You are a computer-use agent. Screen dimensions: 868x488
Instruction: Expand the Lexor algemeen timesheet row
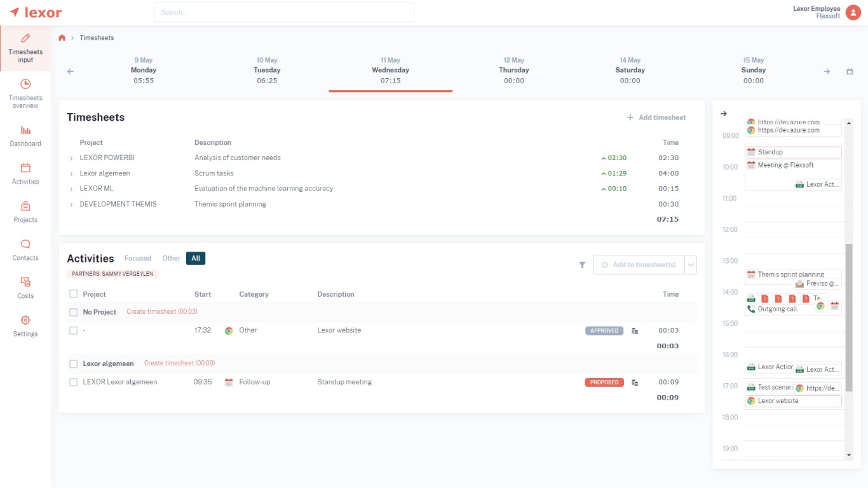tap(71, 173)
